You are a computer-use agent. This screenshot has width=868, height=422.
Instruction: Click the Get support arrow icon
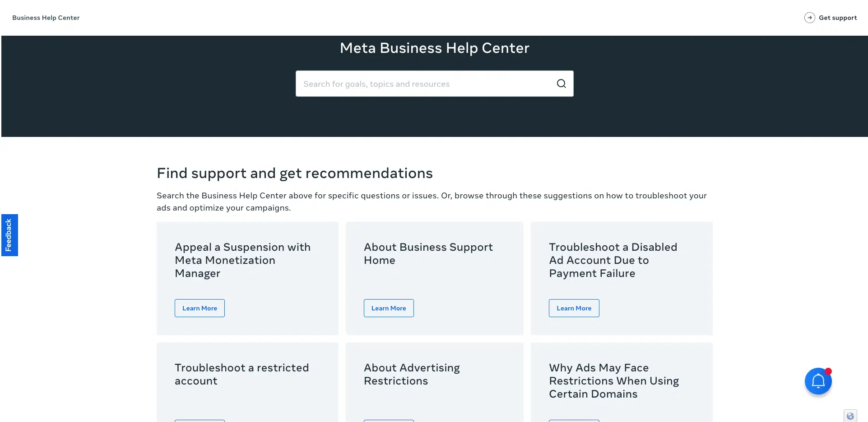coord(809,18)
